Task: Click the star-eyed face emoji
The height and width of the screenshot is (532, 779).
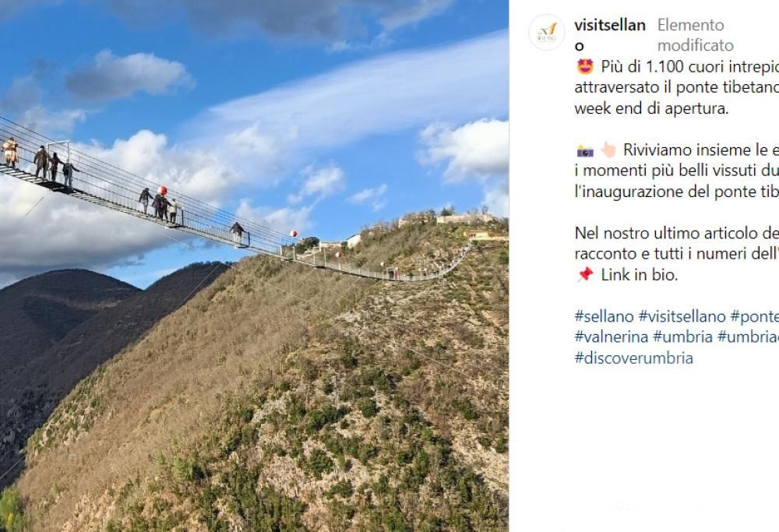Action: coord(585,66)
